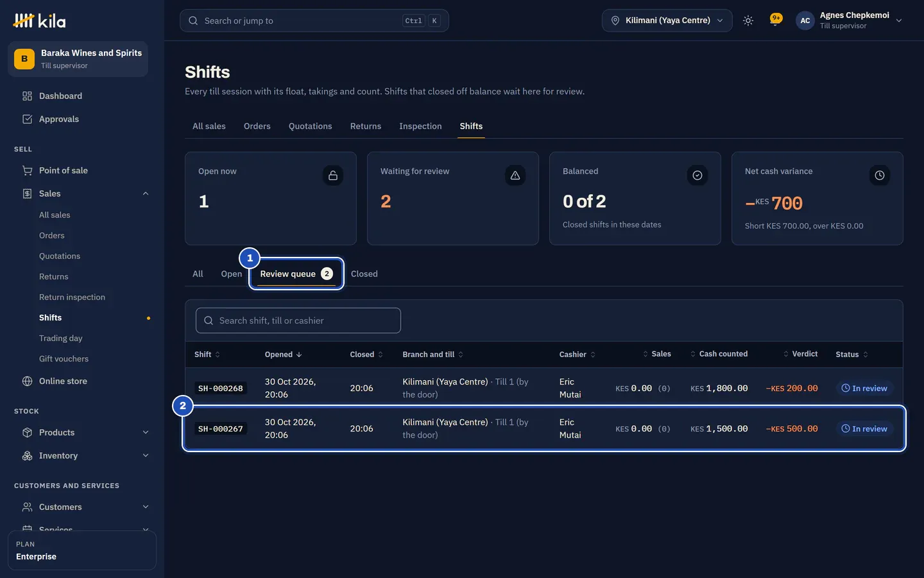Click the Search shift, till or cashier field

(x=298, y=320)
